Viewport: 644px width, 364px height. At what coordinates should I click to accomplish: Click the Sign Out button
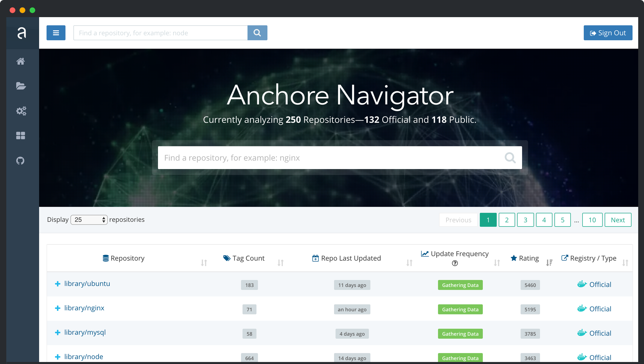[608, 33]
